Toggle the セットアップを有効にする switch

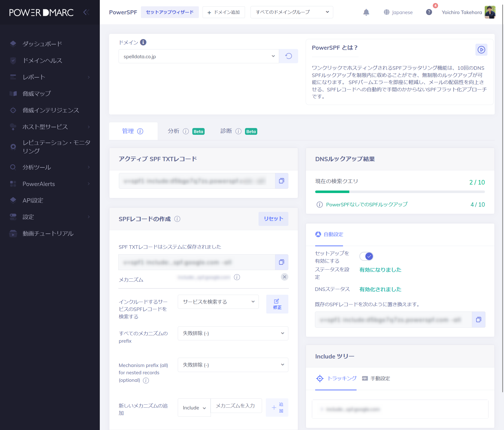click(x=366, y=256)
